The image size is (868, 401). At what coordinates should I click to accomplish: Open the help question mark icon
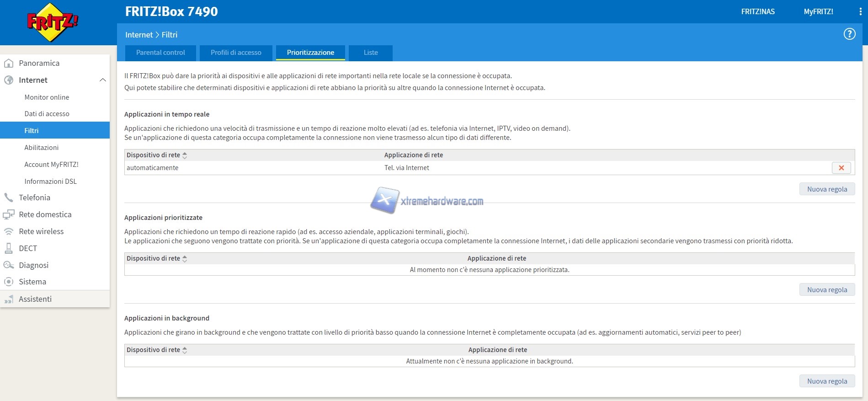[849, 34]
